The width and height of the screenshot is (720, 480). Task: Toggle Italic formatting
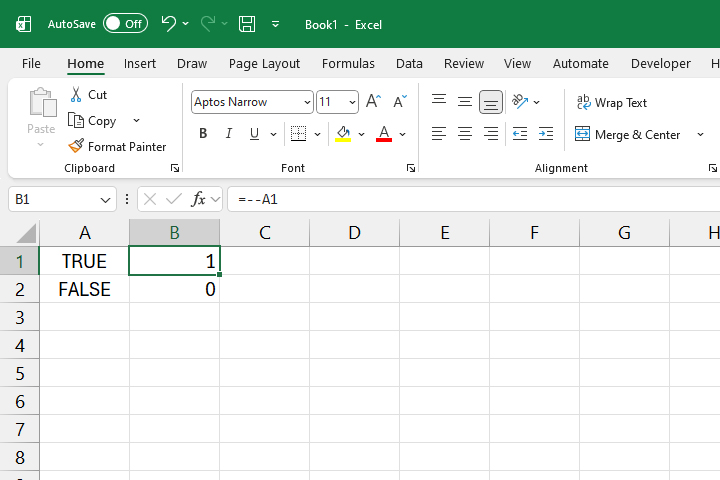click(x=229, y=134)
